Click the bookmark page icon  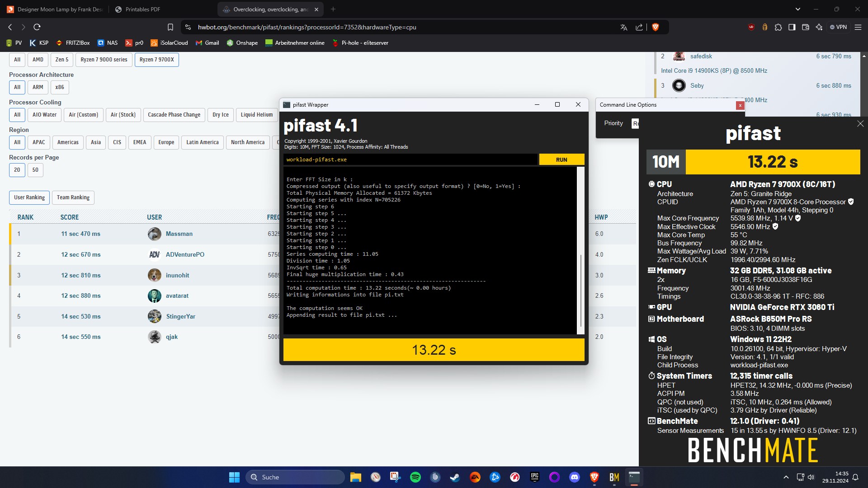click(170, 27)
